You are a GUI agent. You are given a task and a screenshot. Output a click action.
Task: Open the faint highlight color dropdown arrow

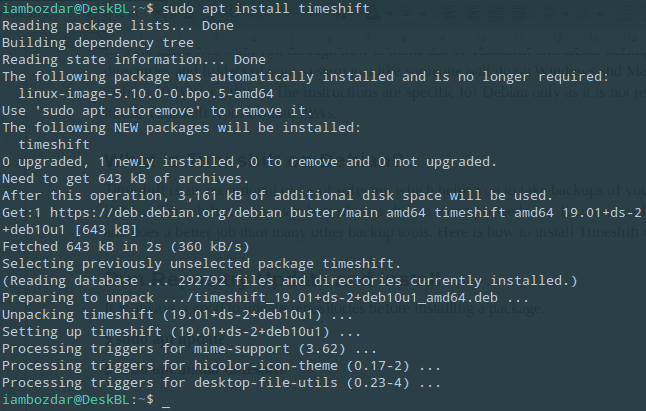[x=424, y=14]
